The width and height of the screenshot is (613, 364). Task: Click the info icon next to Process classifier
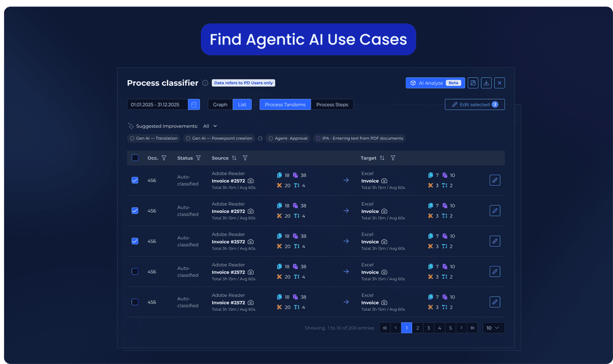pyautogui.click(x=205, y=83)
